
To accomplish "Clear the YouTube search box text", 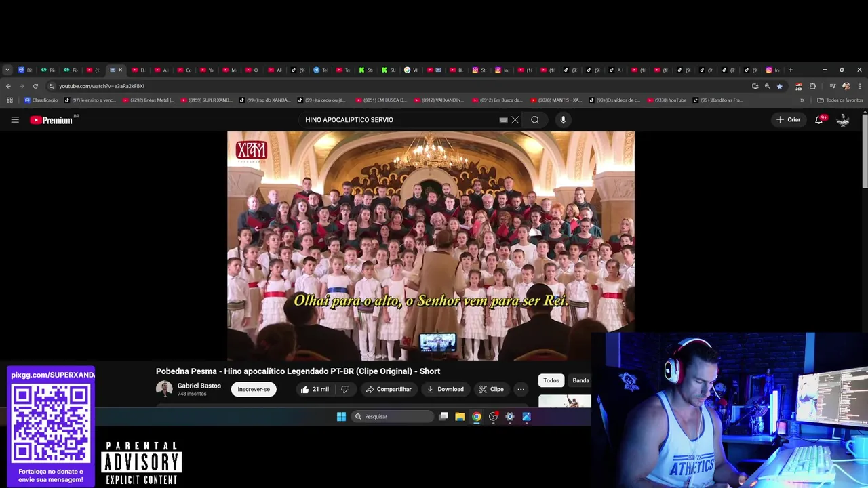I will pos(515,120).
